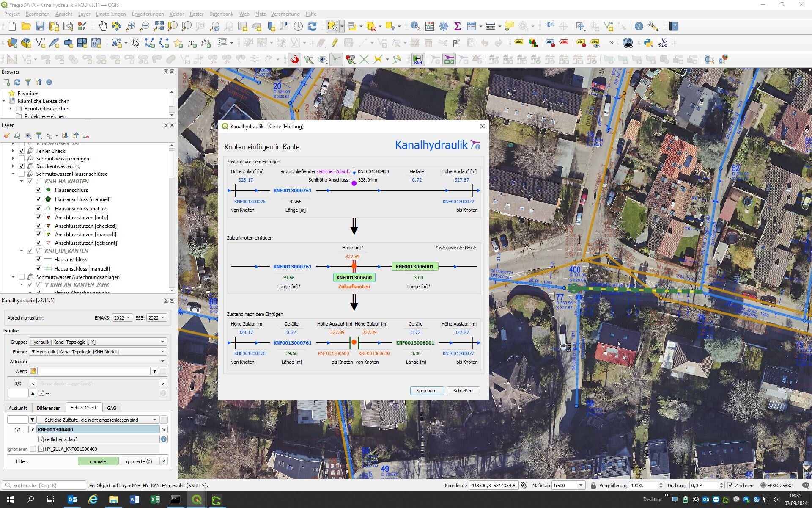Toggle the KNH_HA_KANTEN layer checkbox
The image size is (812, 508).
(30, 251)
